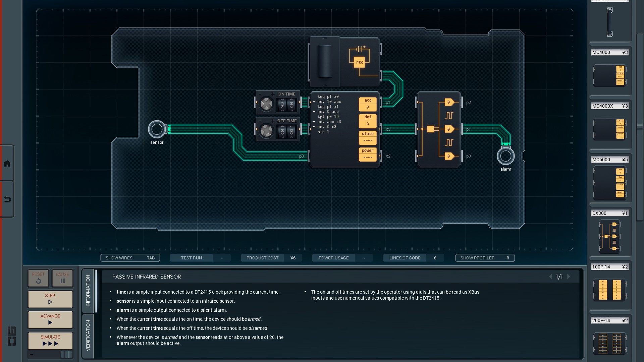Adjust the simulation speed slider
Viewport: 644px width, 362px height.
(66, 354)
